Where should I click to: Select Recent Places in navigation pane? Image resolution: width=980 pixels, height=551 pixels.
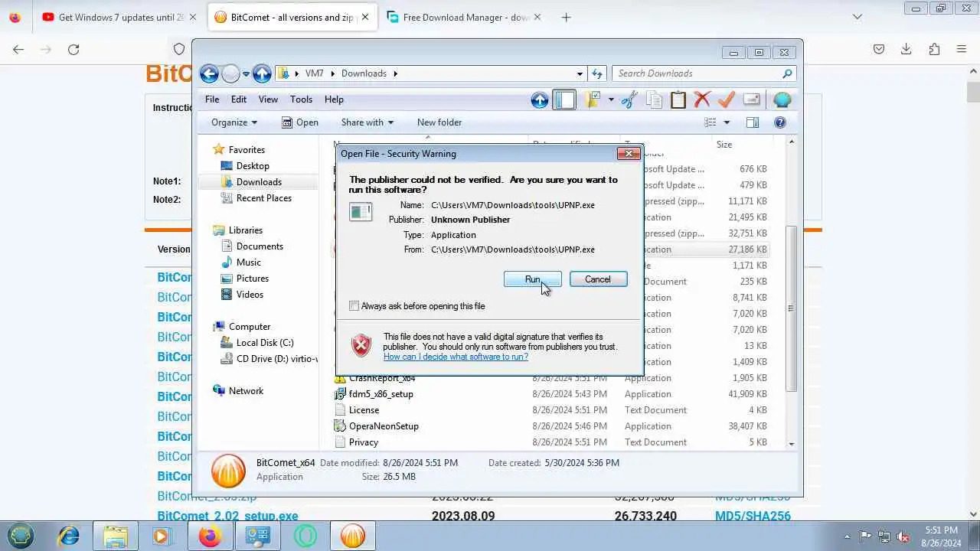(x=264, y=198)
